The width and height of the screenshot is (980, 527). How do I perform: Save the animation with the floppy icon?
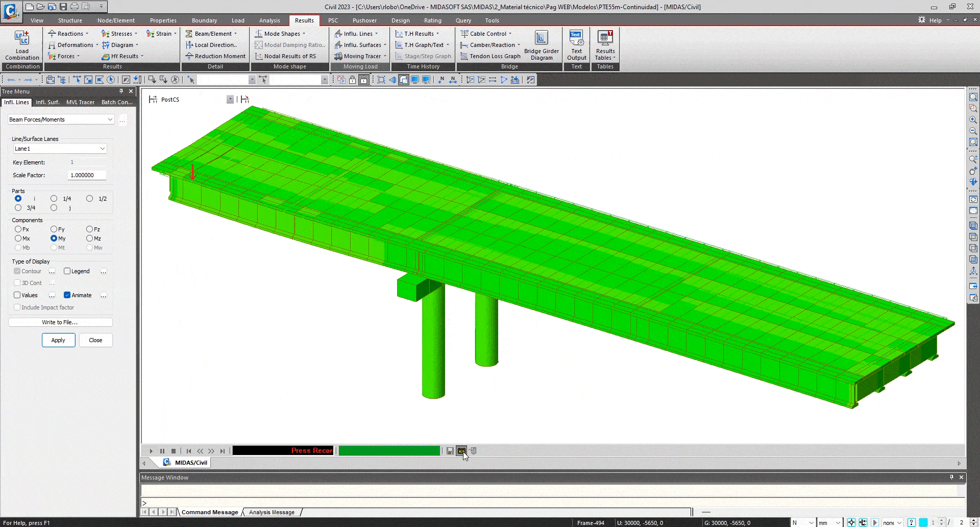pyautogui.click(x=450, y=451)
